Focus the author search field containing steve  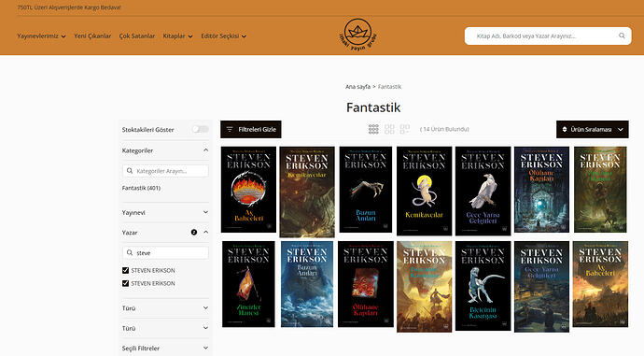(x=165, y=253)
